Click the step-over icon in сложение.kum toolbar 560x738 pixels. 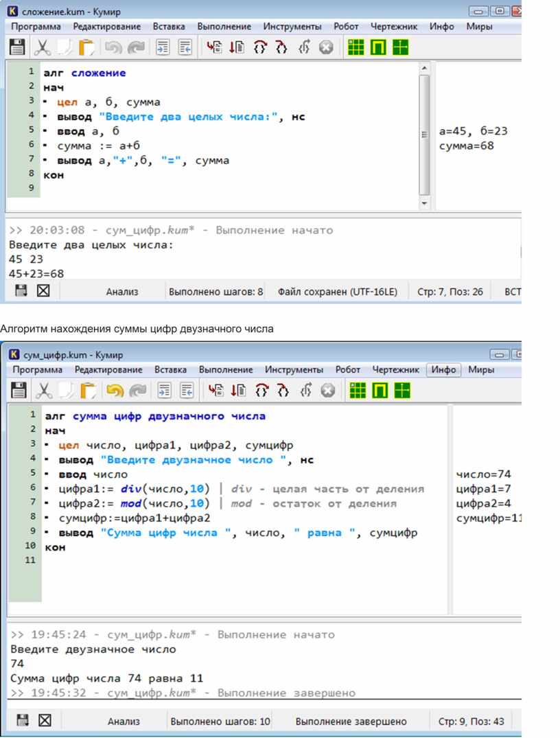coord(259,47)
